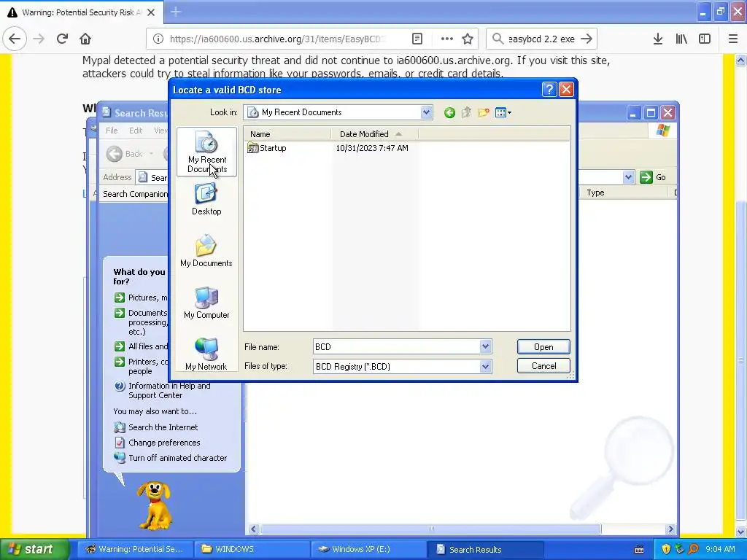Expand the File name dropdown arrow
Viewport: 747px width, 560px height.
pyautogui.click(x=485, y=346)
